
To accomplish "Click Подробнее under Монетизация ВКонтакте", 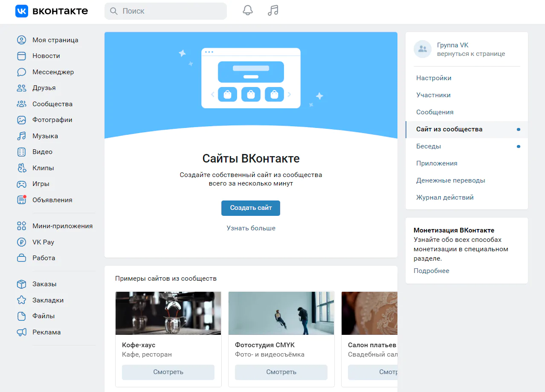I will click(x=431, y=271).
